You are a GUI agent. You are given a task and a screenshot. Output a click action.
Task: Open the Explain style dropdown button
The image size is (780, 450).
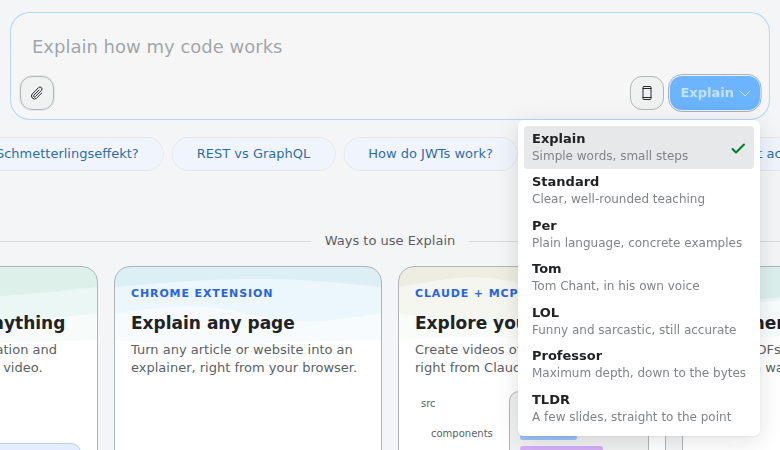click(715, 93)
